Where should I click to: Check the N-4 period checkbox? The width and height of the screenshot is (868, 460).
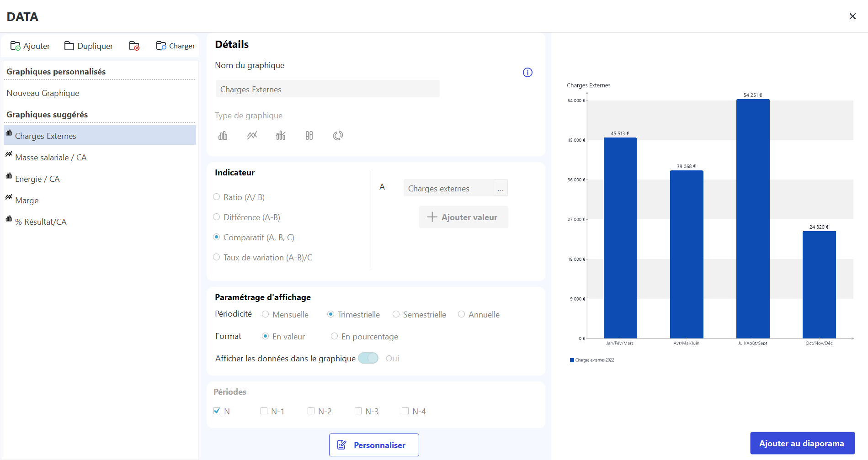click(405, 411)
